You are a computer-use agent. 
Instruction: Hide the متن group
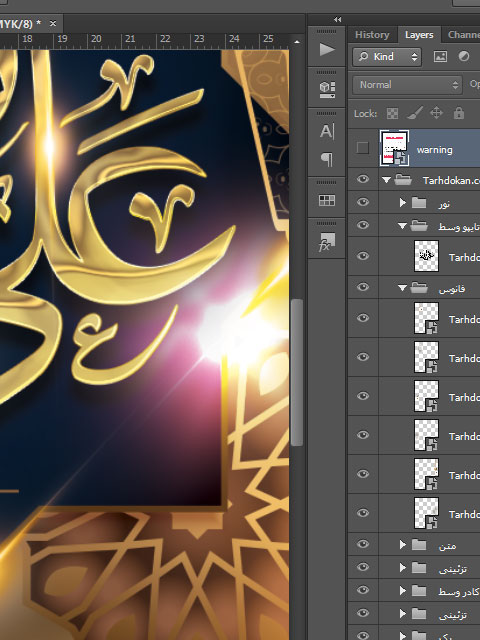pos(363,544)
